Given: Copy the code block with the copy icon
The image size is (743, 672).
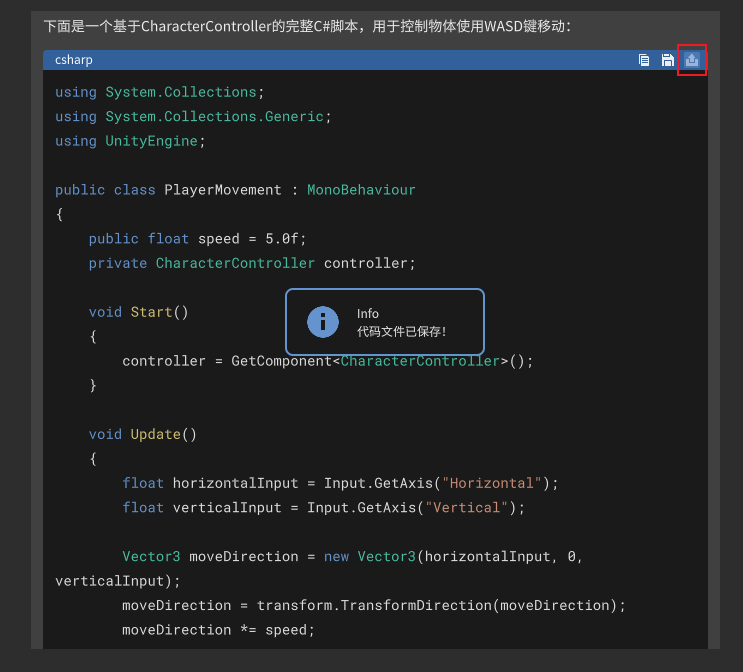Looking at the screenshot, I should coord(644,60).
